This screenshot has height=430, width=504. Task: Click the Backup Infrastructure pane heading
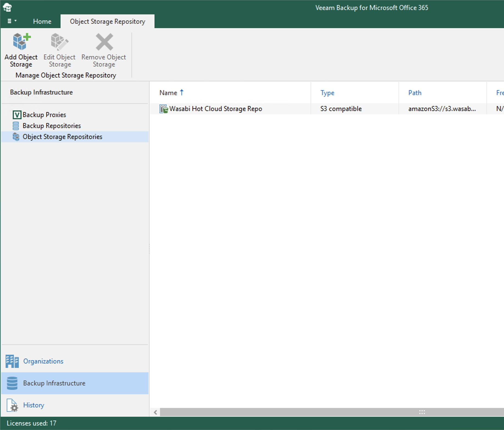coord(41,92)
